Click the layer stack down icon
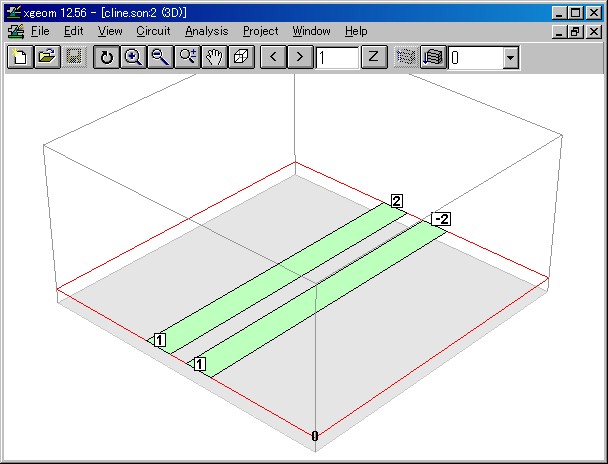This screenshot has width=608, height=464. [x=433, y=57]
